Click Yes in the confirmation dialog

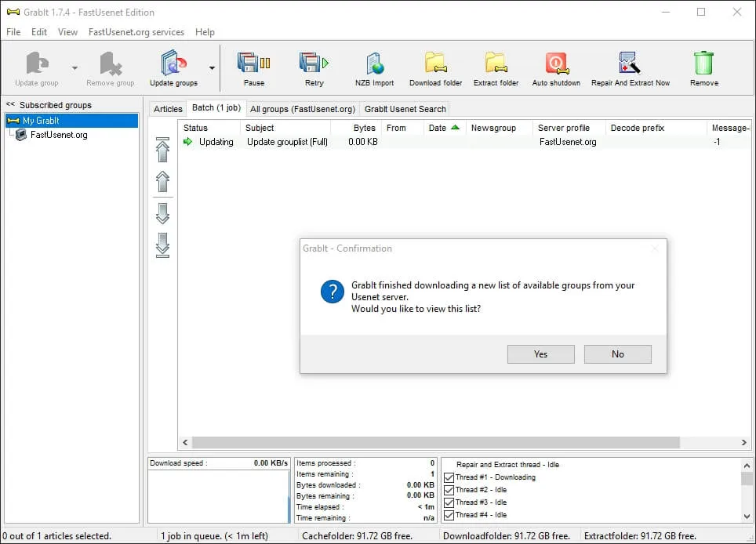541,354
